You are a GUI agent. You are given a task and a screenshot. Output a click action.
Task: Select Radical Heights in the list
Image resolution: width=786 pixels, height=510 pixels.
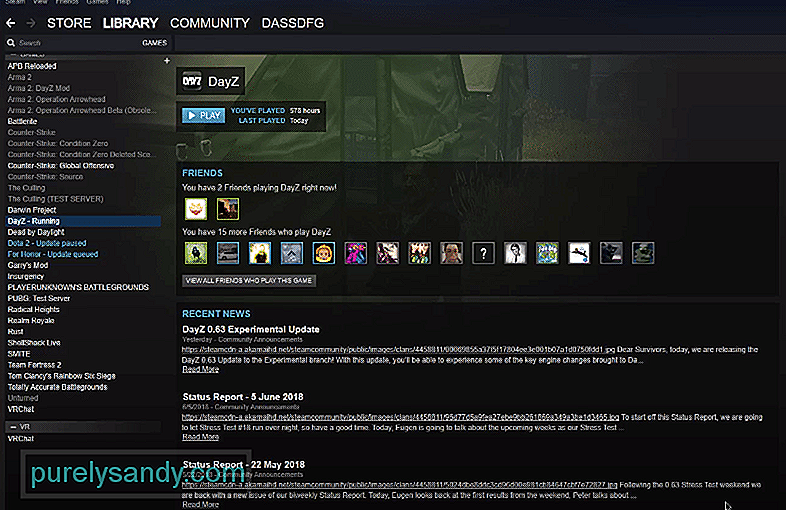point(33,309)
